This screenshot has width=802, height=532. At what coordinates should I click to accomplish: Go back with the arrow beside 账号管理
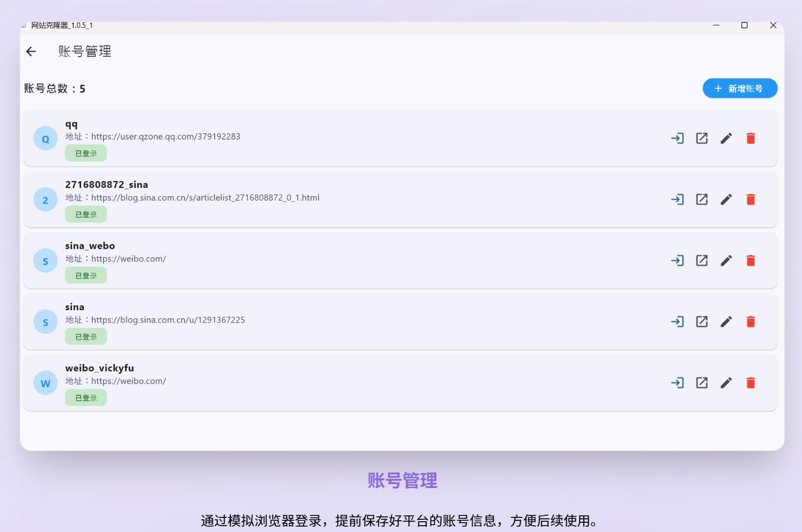pyautogui.click(x=31, y=51)
